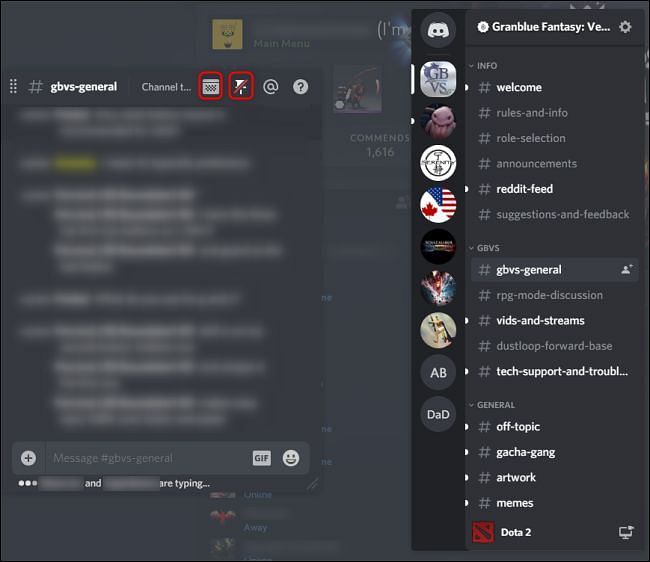Click the Message #gbvs-general input field
The width and height of the screenshot is (650, 562).
point(149,458)
